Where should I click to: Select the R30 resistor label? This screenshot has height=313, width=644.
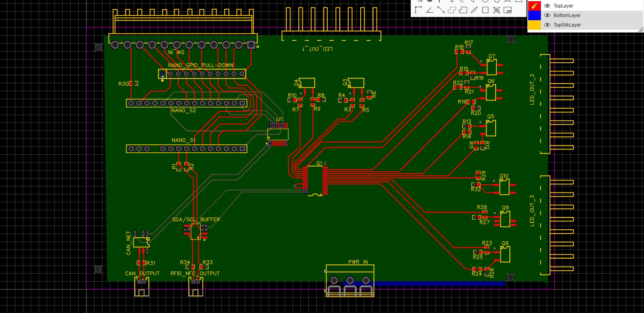(123, 84)
